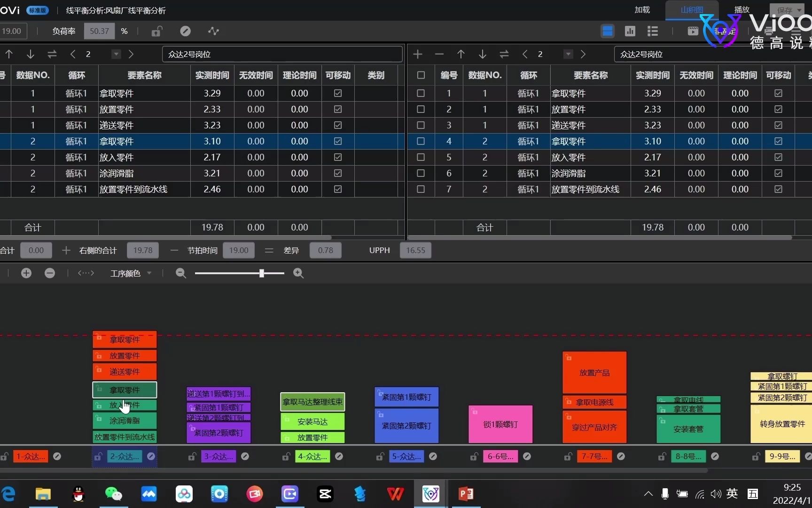
Task: Click the chart horizontal scrollbar
Action: tap(353, 470)
